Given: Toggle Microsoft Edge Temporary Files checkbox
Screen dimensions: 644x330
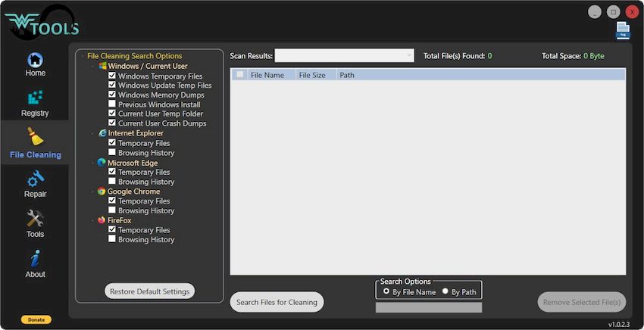Looking at the screenshot, I should coord(111,172).
